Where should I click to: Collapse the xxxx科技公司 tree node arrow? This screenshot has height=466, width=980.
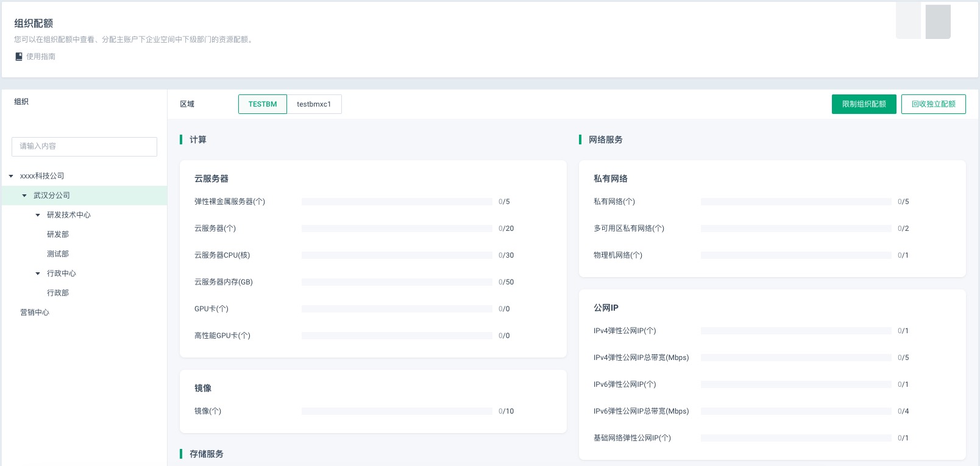[11, 176]
